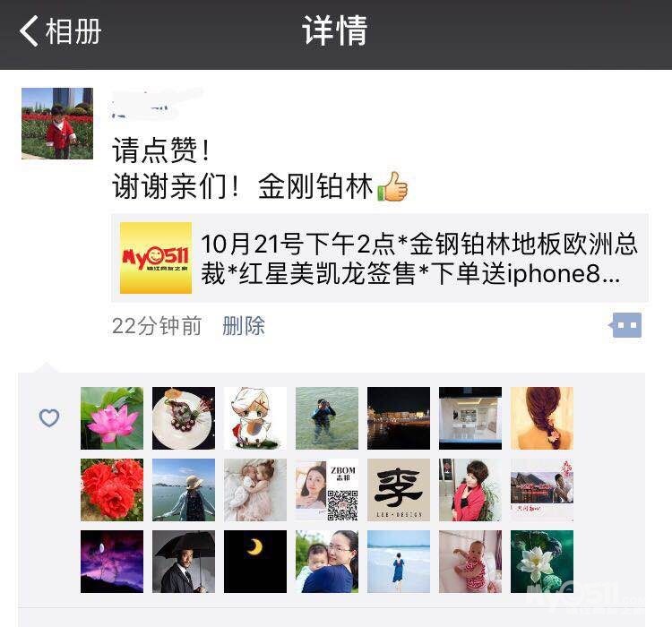Open the braided hair avatar
The height and width of the screenshot is (627, 672).
click(542, 418)
